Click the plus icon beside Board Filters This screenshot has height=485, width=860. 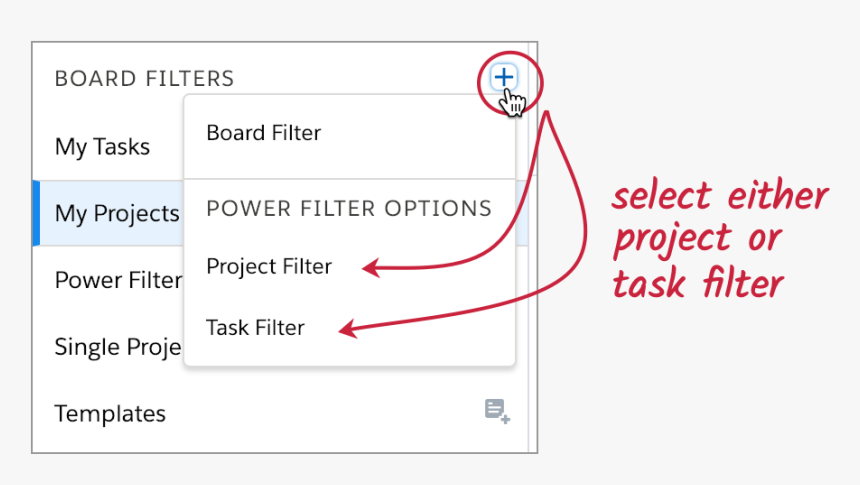pos(503,77)
